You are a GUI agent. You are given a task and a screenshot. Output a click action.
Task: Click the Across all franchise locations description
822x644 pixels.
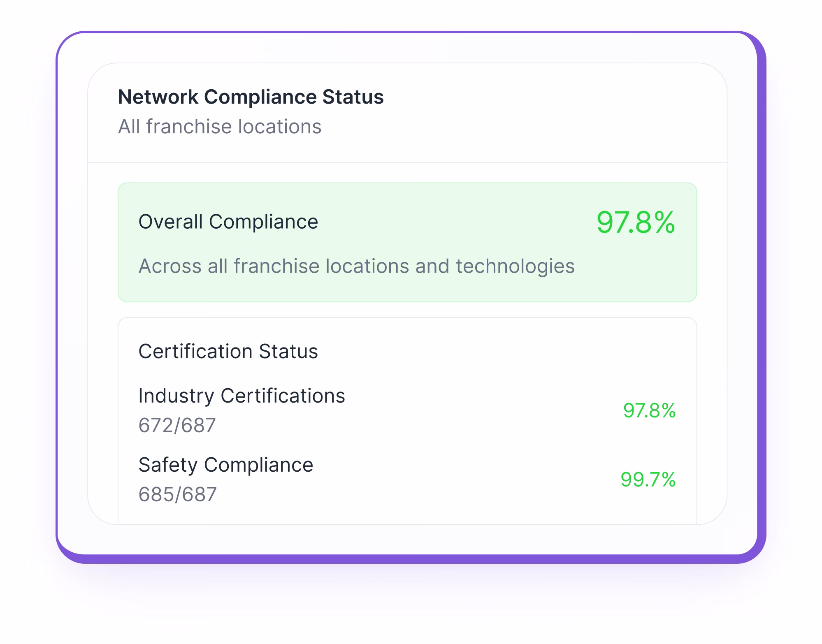(x=356, y=266)
